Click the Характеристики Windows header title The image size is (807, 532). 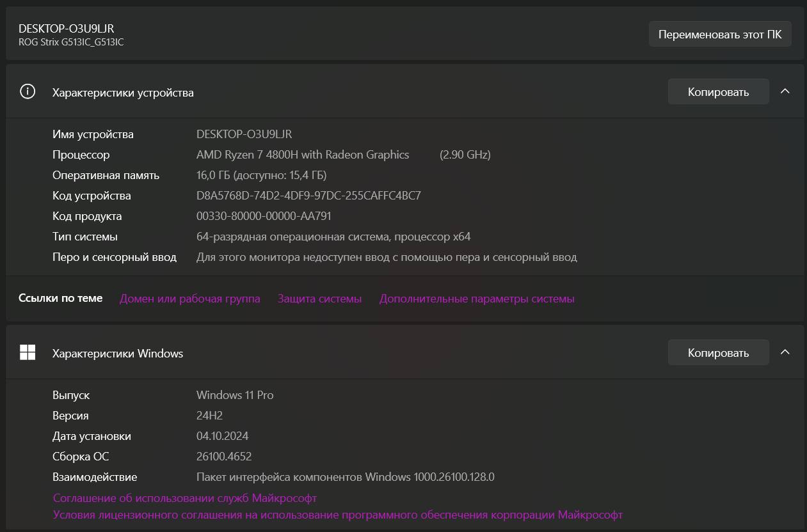[x=118, y=354]
